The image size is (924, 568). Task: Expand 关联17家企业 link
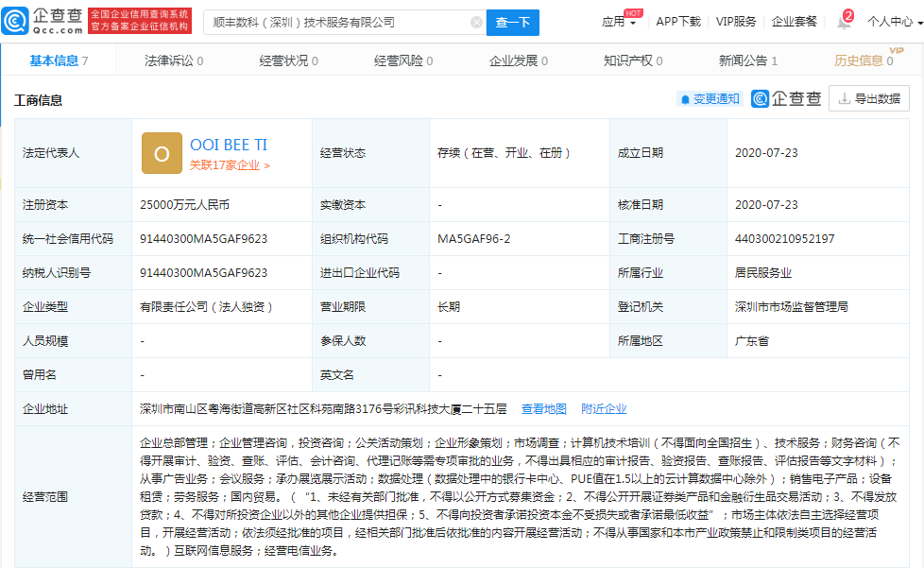[230, 165]
